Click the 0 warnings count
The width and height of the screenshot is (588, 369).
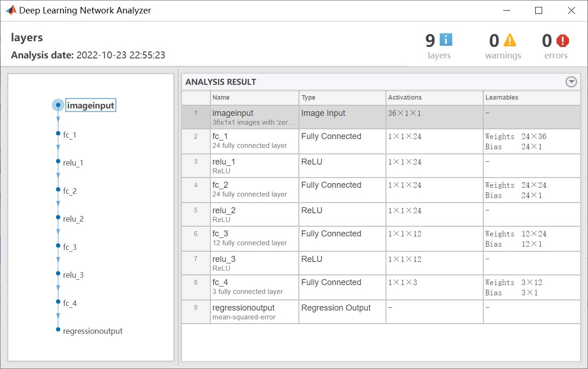pos(494,41)
